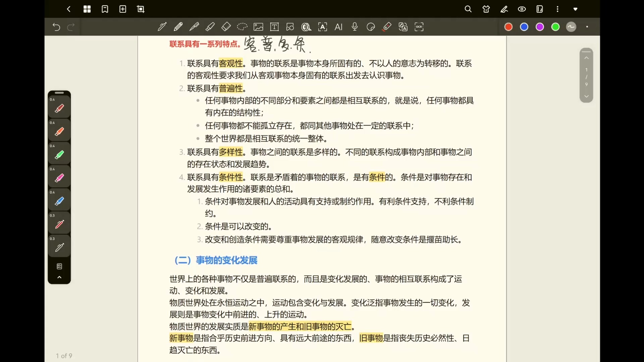This screenshot has height=362, width=644.
Task: Open the bookmark icon in top bar
Action: pyautogui.click(x=105, y=9)
